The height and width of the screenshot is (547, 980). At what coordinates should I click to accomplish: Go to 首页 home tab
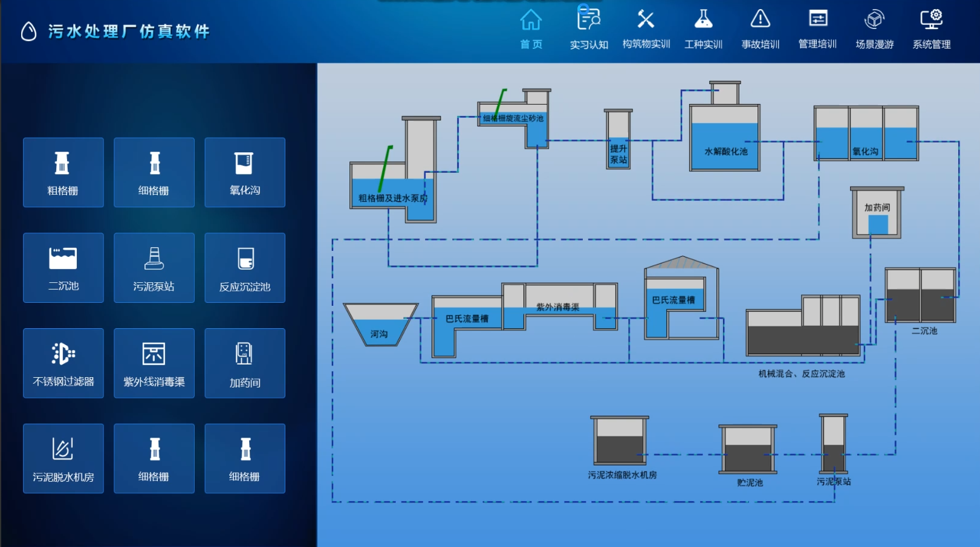(x=531, y=28)
